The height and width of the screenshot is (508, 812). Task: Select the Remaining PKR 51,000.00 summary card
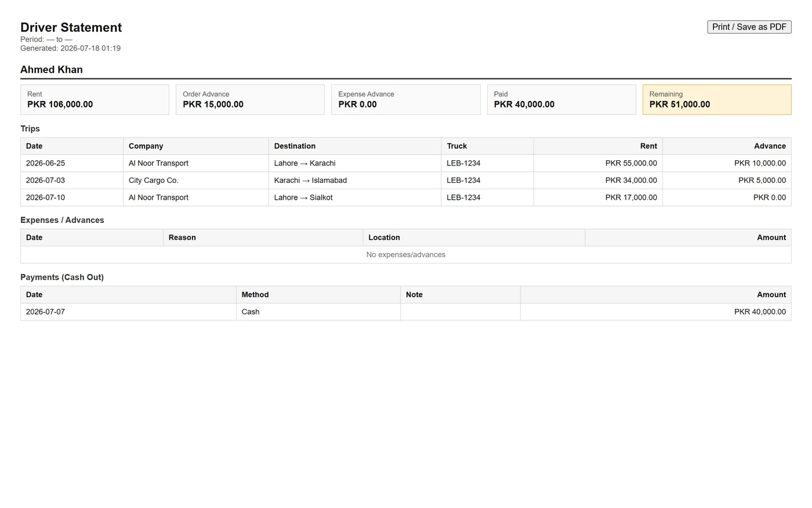point(717,100)
